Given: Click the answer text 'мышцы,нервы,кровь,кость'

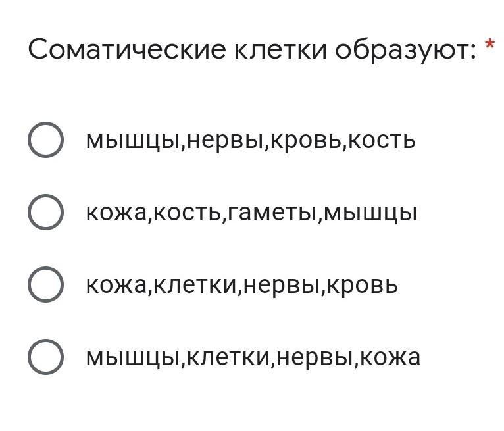Looking at the screenshot, I should [250, 140].
